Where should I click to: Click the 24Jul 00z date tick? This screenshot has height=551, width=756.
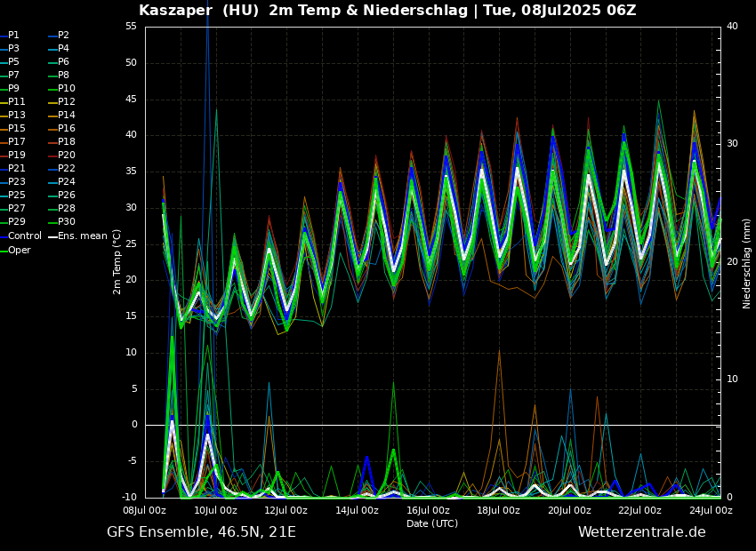click(x=711, y=510)
